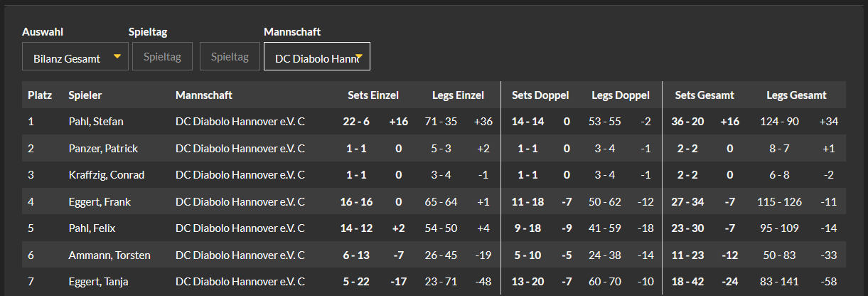Sort table by Sets Doppel

540,95
